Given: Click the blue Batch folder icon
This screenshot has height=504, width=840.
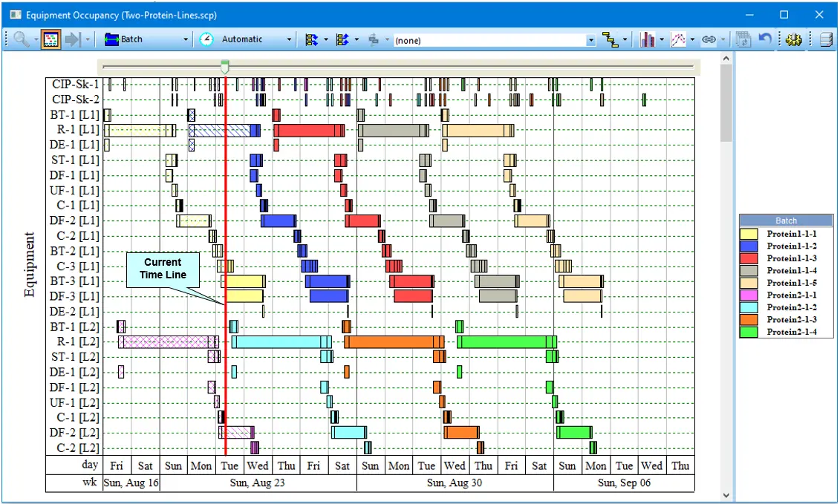Looking at the screenshot, I should click(x=111, y=39).
